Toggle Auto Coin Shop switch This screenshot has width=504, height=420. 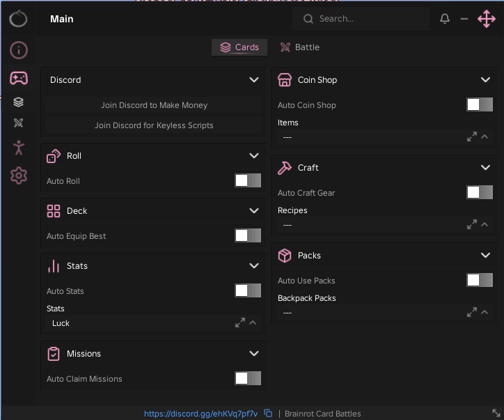pos(479,104)
